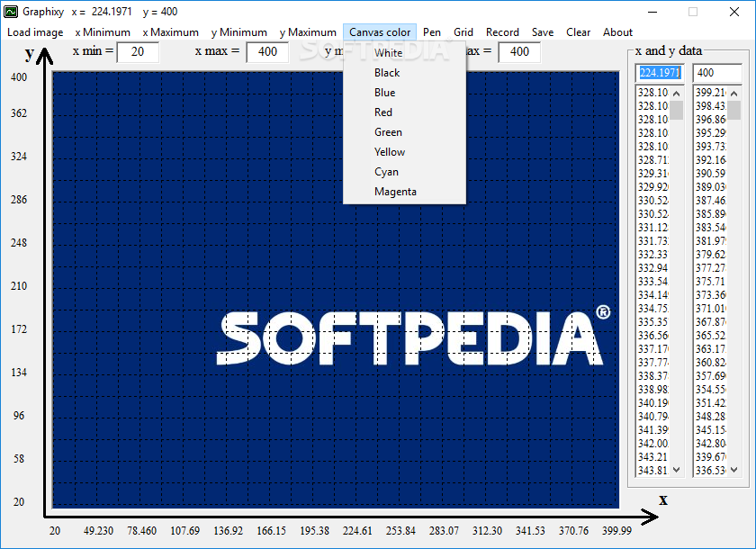Maximize the Graphixy window
This screenshot has height=549, width=756.
pos(693,12)
